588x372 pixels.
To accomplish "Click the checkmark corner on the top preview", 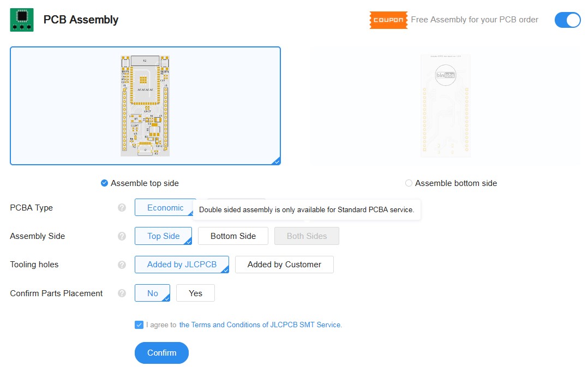I will (x=276, y=161).
